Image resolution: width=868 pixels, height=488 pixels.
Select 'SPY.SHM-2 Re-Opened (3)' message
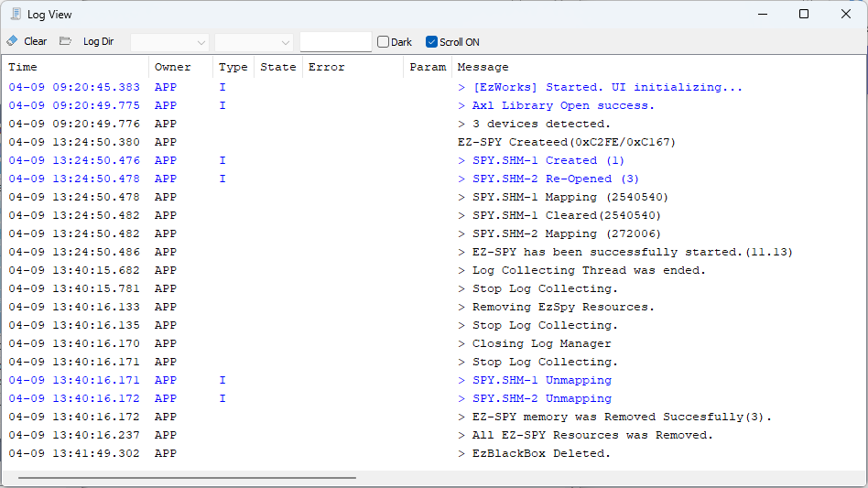548,179
